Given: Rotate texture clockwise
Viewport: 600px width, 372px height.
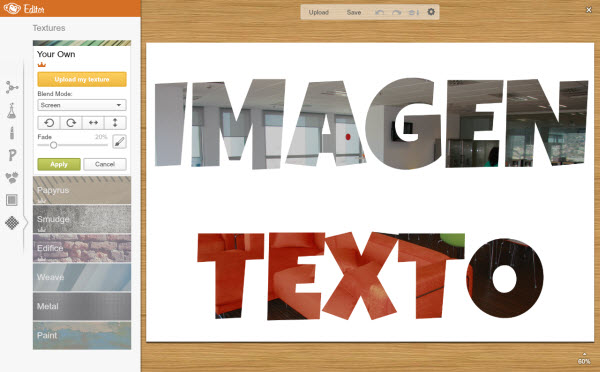Looking at the screenshot, I should 71,123.
